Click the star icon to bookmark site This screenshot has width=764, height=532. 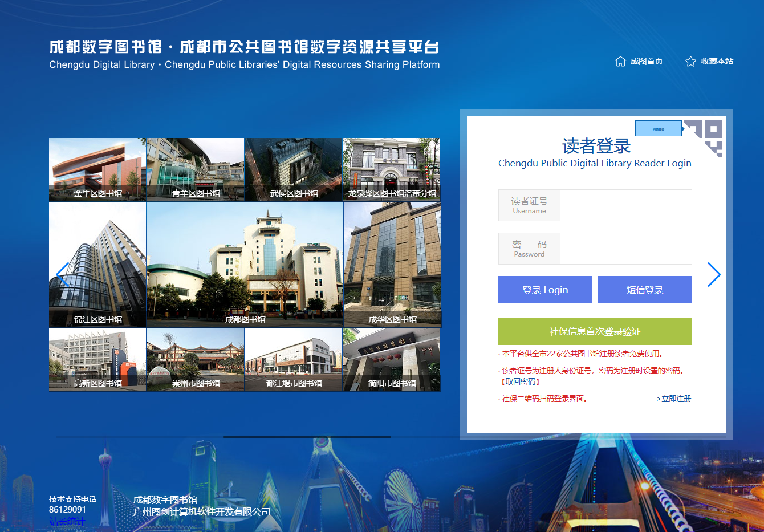[690, 61]
